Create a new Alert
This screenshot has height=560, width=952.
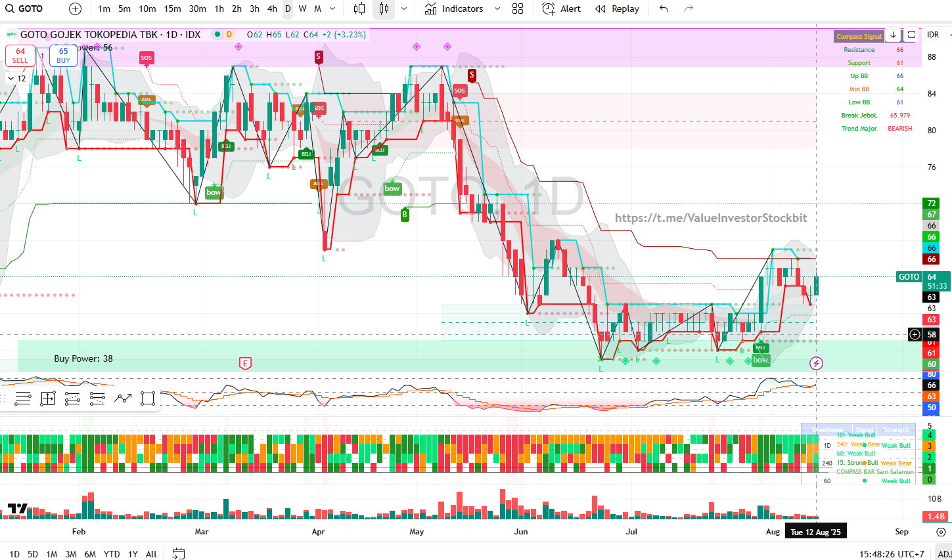562,9
